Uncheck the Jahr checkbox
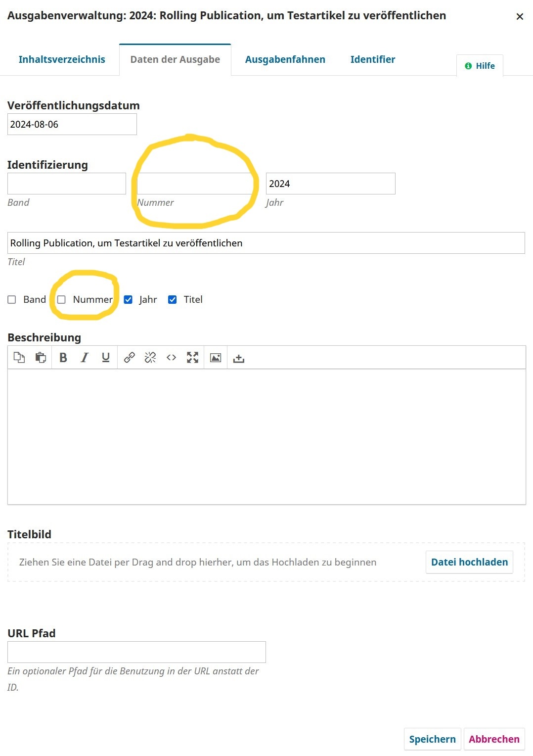 pos(128,300)
